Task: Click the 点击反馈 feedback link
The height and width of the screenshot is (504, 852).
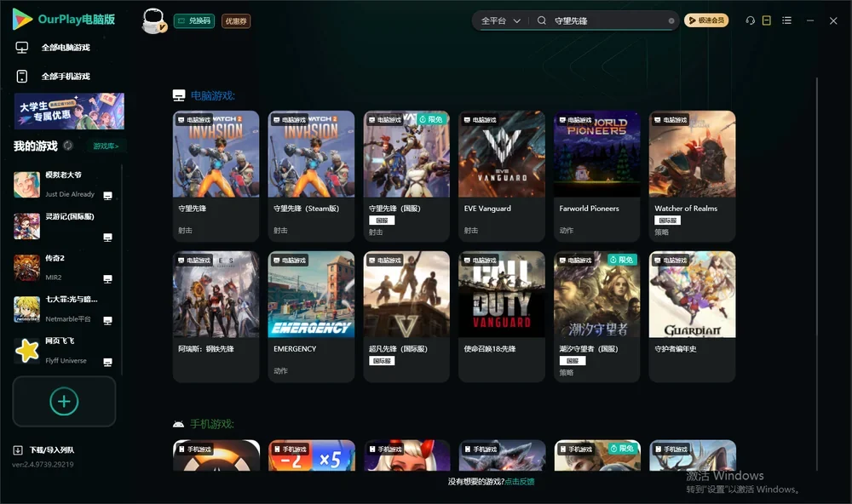Action: pyautogui.click(x=520, y=482)
